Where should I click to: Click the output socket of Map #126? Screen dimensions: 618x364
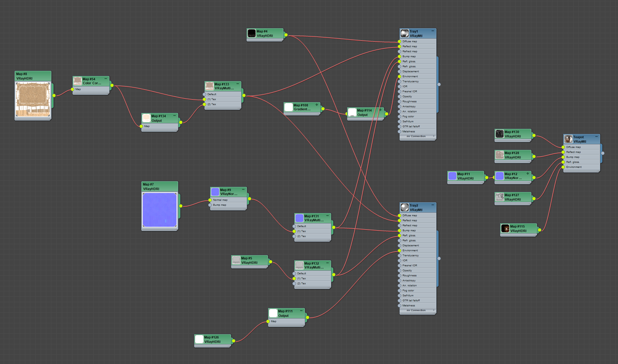233,341
